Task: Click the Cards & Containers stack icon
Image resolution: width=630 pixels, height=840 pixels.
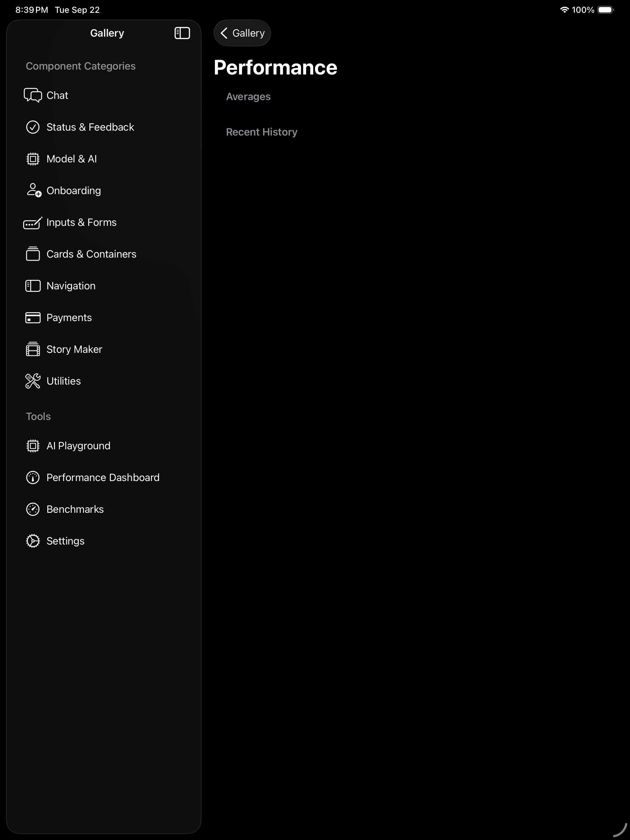Action: pos(33,254)
